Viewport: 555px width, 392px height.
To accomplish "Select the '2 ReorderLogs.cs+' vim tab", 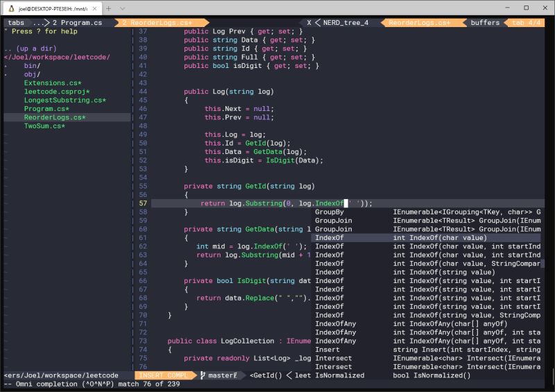I will click(x=157, y=23).
